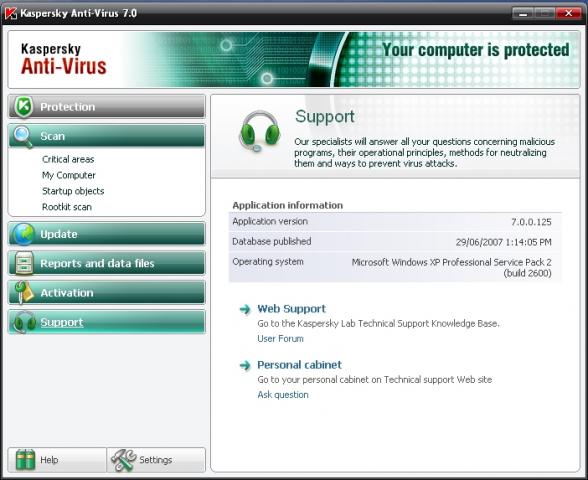
Task: Click the Kaspersky logo in title bar
Action: coord(11,14)
